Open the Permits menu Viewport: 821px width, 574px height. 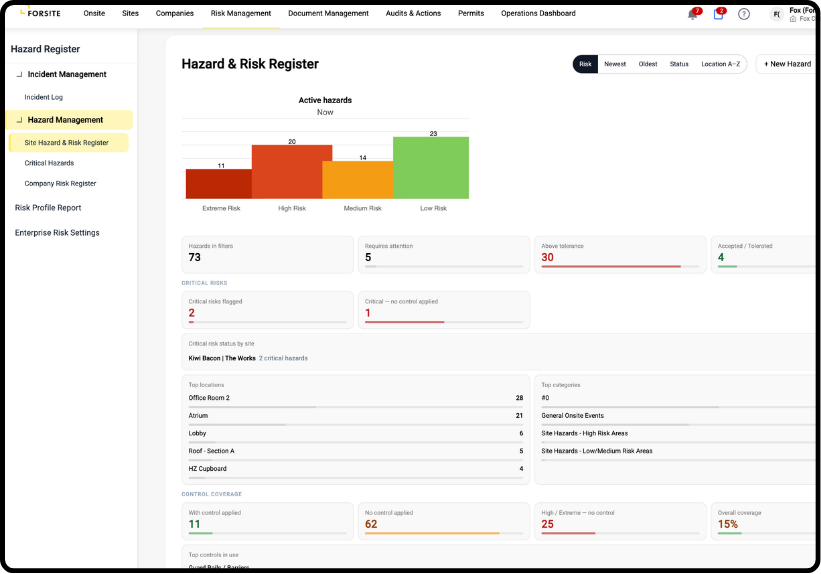pos(471,13)
